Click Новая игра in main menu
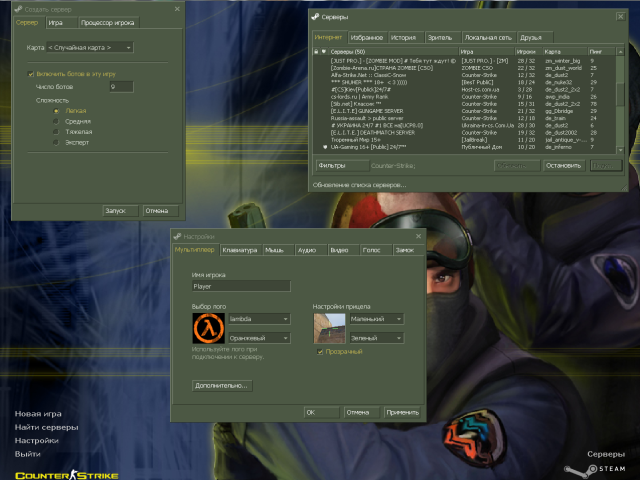Viewport: 640px width, 480px height. click(x=38, y=414)
